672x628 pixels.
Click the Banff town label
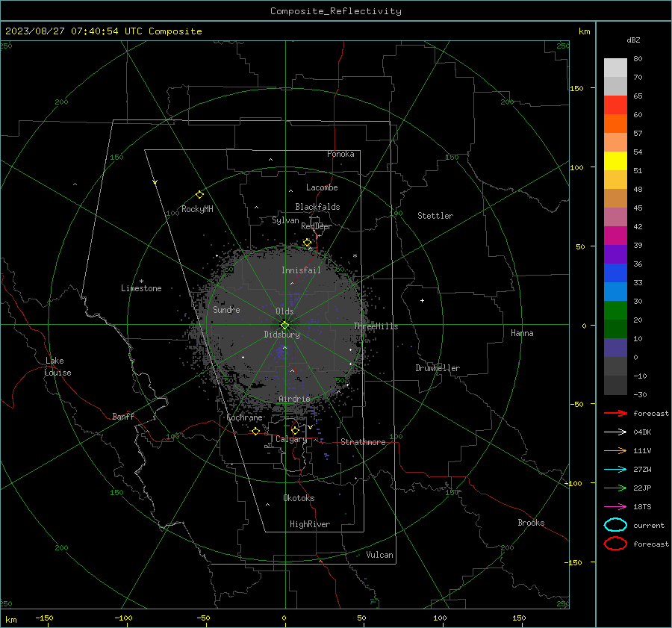123,416
